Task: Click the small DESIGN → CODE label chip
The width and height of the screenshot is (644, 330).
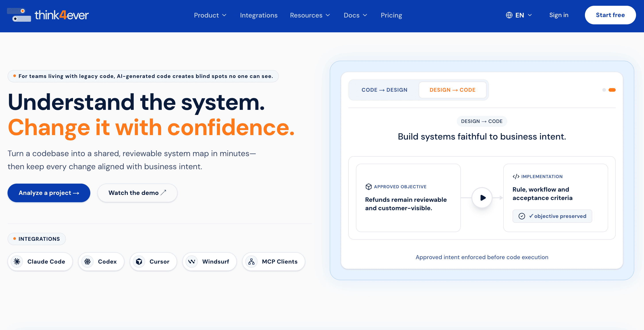Action: tap(482, 121)
